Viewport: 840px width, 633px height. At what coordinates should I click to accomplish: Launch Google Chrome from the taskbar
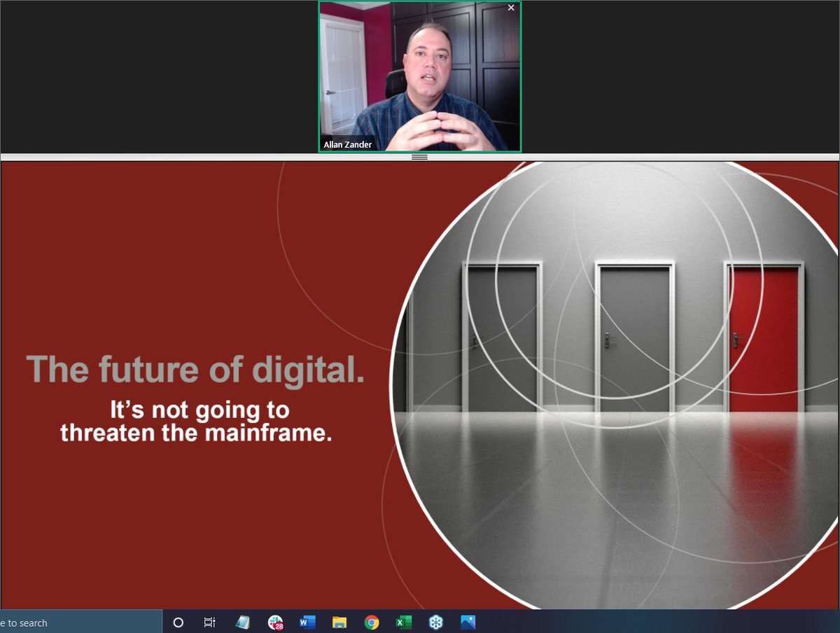click(x=372, y=622)
